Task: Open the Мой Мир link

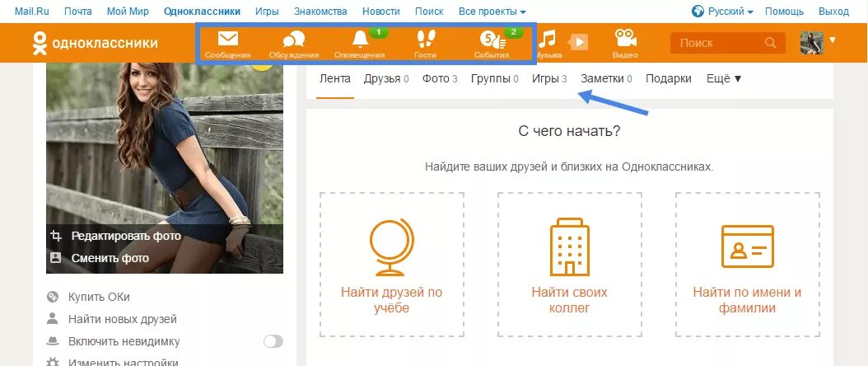Action: [x=128, y=11]
